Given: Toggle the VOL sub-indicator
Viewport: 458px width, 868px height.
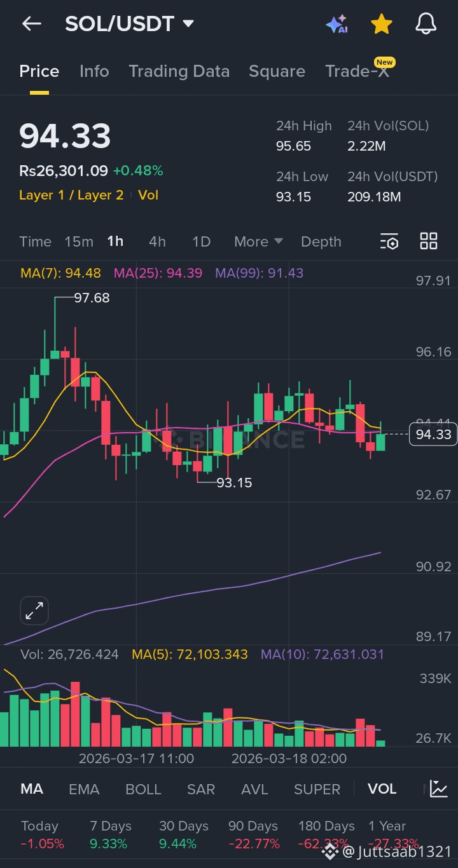Looking at the screenshot, I should pyautogui.click(x=382, y=789).
